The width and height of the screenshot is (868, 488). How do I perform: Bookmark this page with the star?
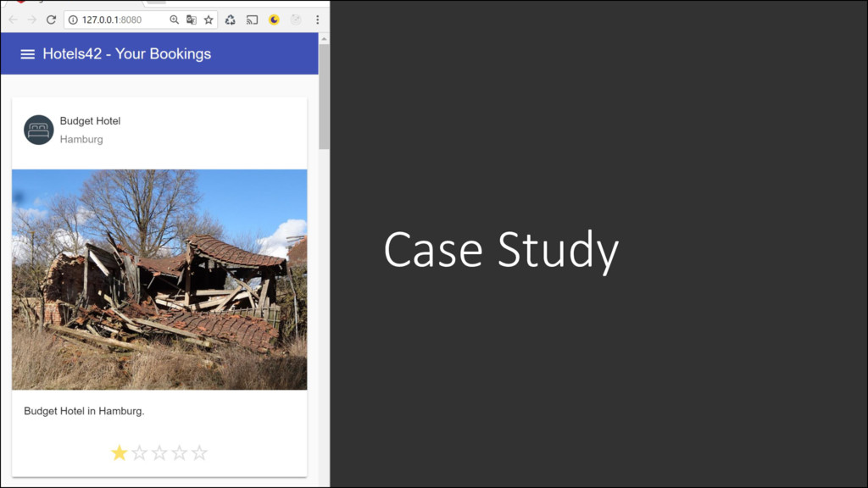pyautogui.click(x=209, y=20)
